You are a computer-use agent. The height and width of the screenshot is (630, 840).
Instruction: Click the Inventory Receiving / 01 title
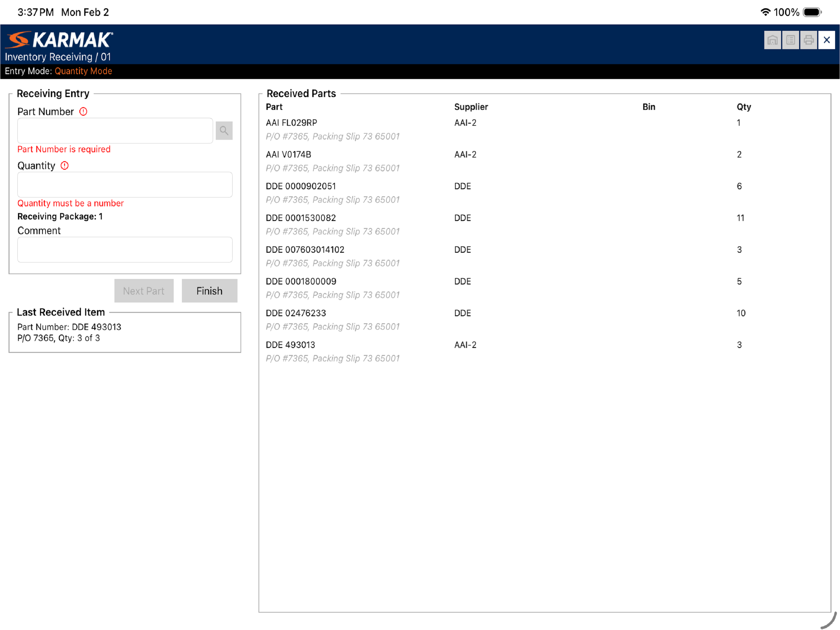[58, 57]
